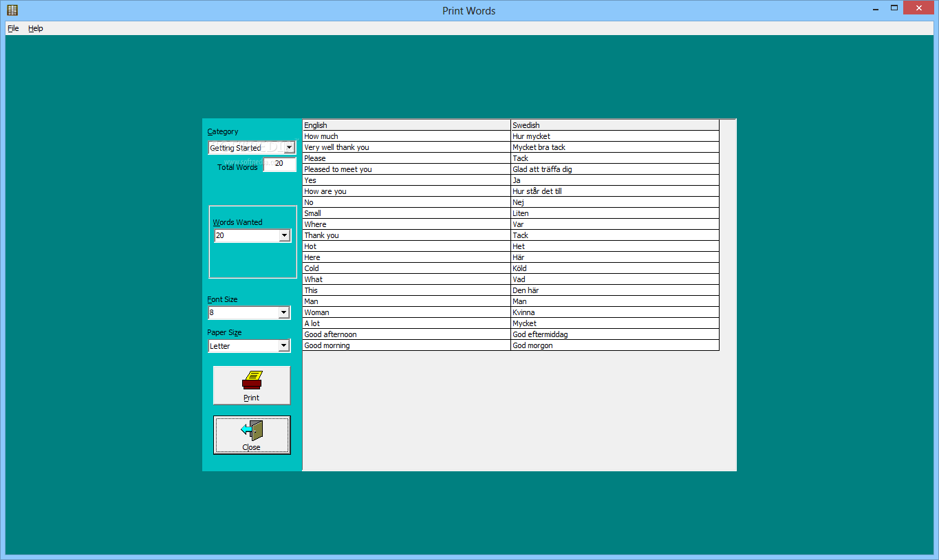Minimize the Print Words window

876,9
